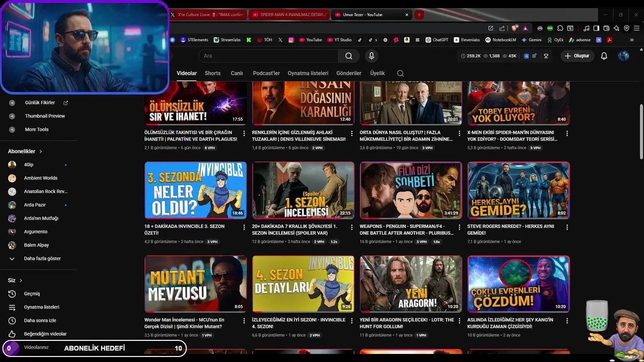Switch to the X'te Culture Crave tab
Image resolution: width=644 pixels, height=362 pixels.
click(207, 15)
